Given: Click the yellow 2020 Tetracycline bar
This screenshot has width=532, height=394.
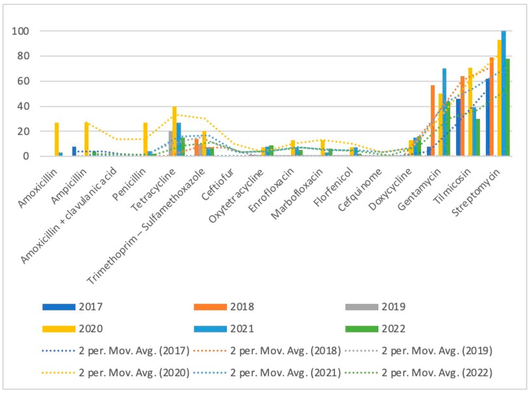Looking at the screenshot, I should [175, 131].
